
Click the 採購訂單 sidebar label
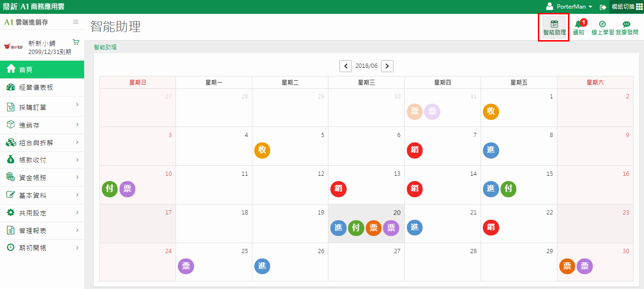coord(33,107)
